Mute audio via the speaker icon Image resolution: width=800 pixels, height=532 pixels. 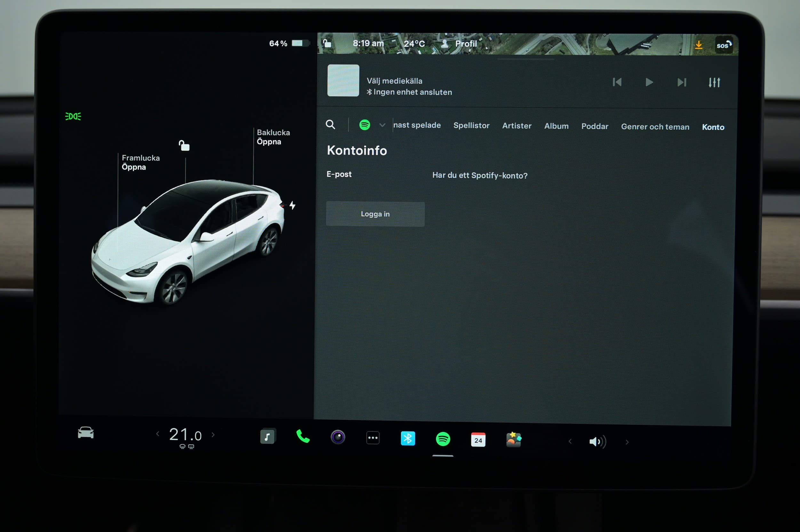point(597,441)
